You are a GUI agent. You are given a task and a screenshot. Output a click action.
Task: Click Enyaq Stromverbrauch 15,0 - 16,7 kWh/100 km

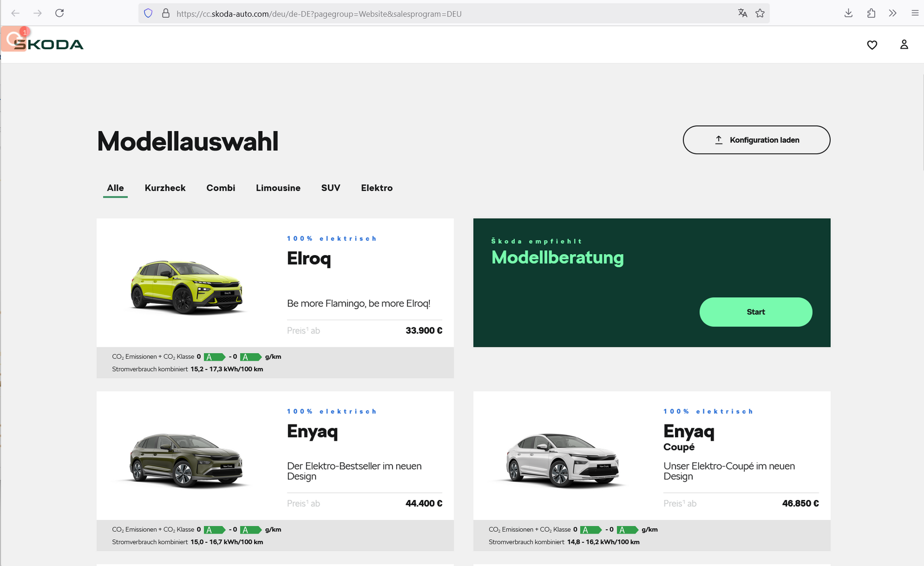[x=188, y=542]
